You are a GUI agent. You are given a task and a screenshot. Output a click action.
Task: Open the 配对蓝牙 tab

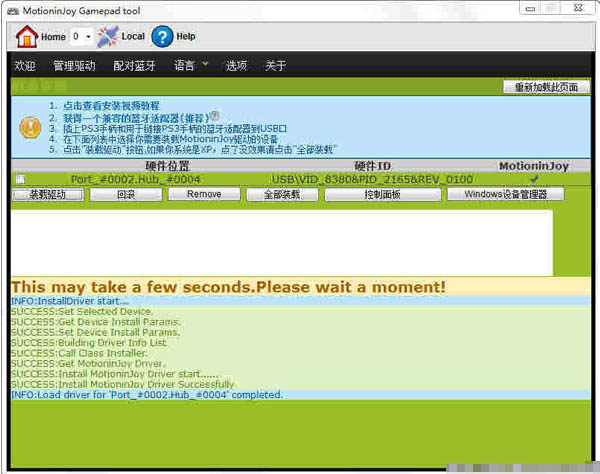click(x=134, y=65)
